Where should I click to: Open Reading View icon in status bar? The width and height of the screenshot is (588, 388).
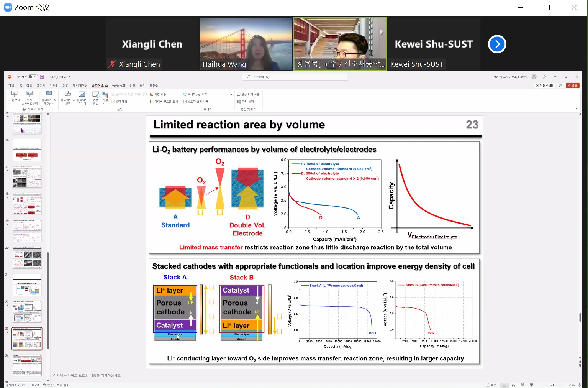[x=522, y=385]
